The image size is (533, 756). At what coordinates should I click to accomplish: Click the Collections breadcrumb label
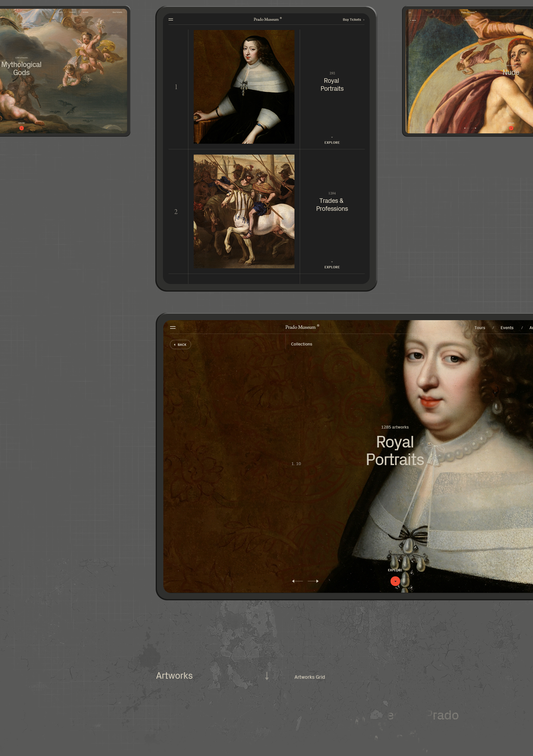point(302,344)
